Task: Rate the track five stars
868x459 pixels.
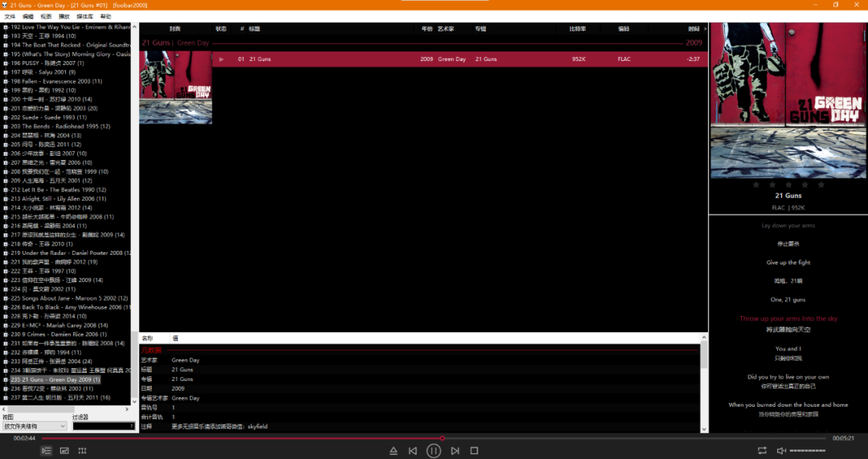Action: click(821, 185)
